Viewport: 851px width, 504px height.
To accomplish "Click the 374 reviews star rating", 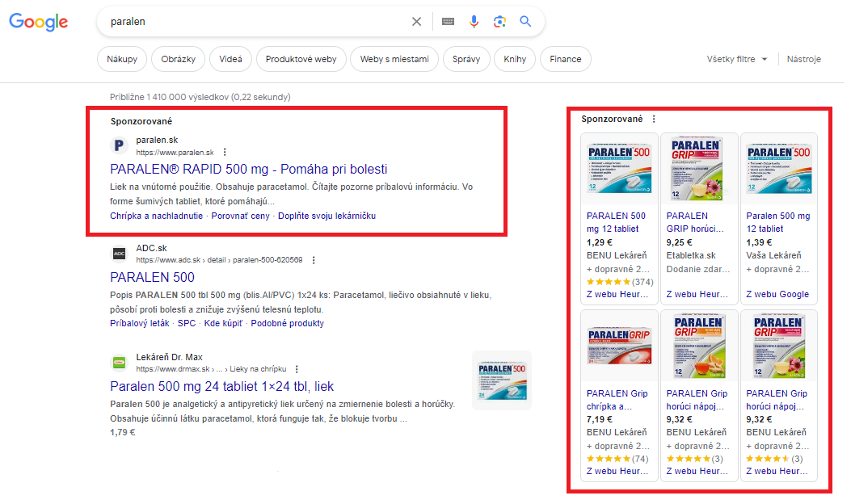I will (x=620, y=282).
